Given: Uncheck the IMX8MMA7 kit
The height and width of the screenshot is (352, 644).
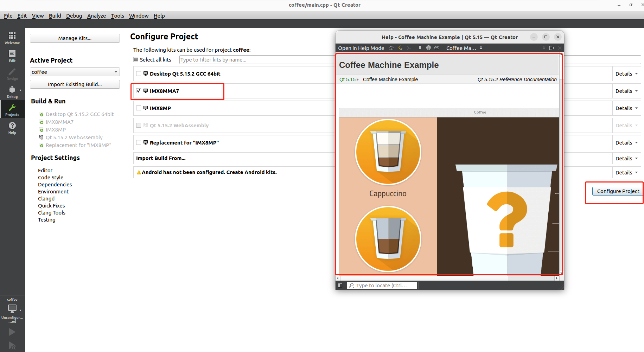Looking at the screenshot, I should [x=139, y=91].
